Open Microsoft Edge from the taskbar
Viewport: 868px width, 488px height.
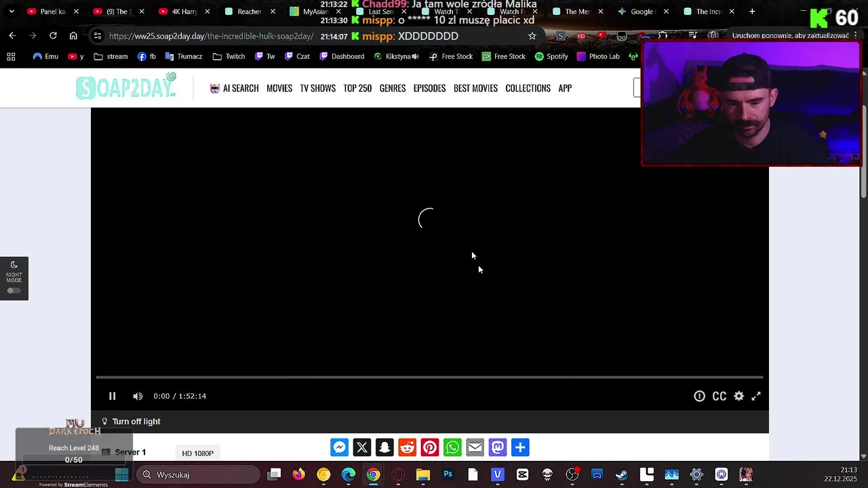[x=349, y=474]
